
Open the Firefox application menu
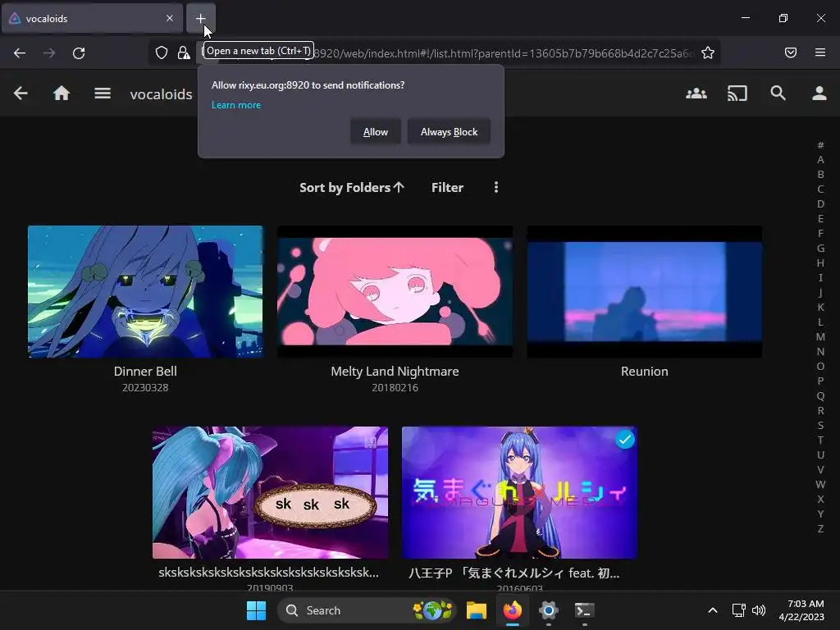(820, 52)
